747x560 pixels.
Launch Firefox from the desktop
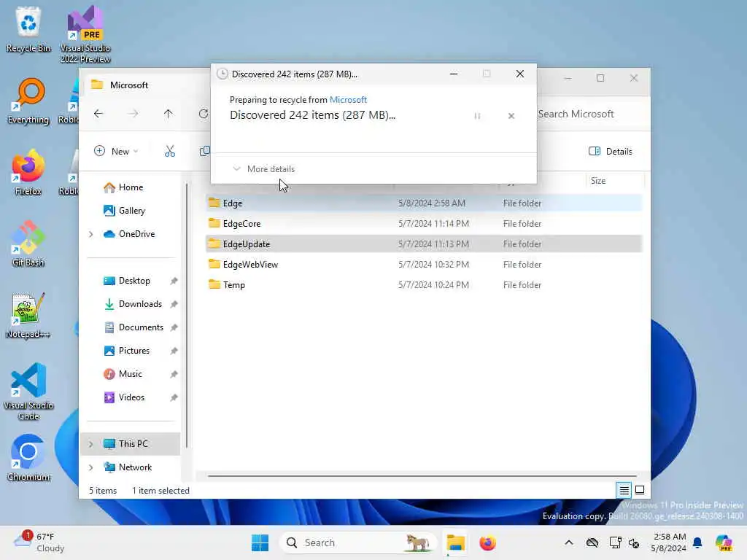tap(28, 172)
